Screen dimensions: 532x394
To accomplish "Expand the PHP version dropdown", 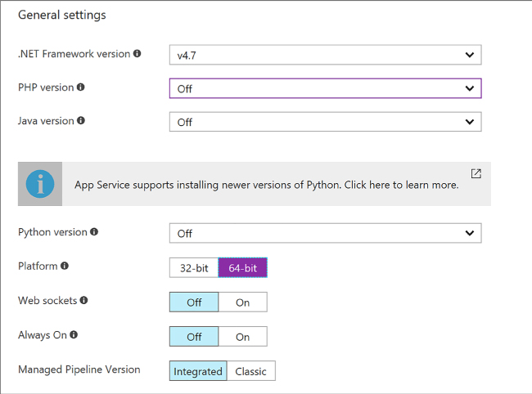I will [x=326, y=88].
